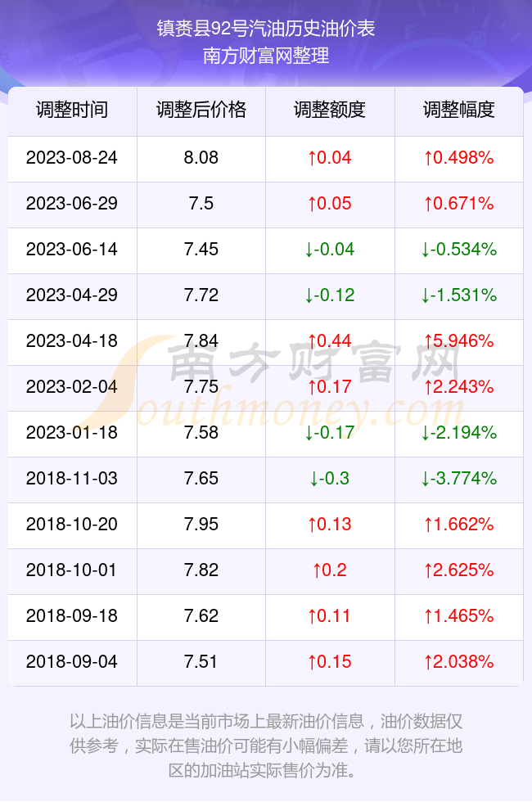Select the 2018-11-03 date cell
The image size is (532, 802).
pos(72,478)
